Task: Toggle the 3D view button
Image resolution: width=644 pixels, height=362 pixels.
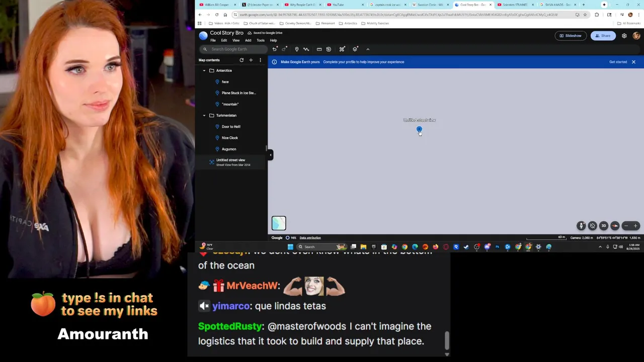Action: pos(604,226)
